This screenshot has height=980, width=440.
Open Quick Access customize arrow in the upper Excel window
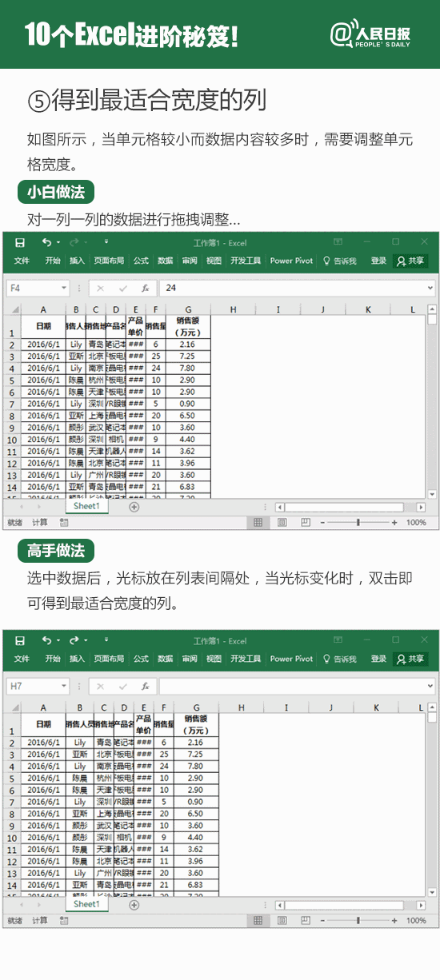tap(106, 241)
